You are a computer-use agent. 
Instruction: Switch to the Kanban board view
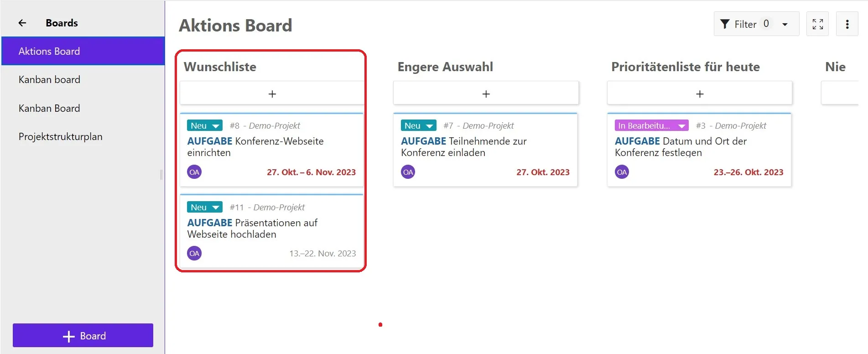tap(50, 79)
